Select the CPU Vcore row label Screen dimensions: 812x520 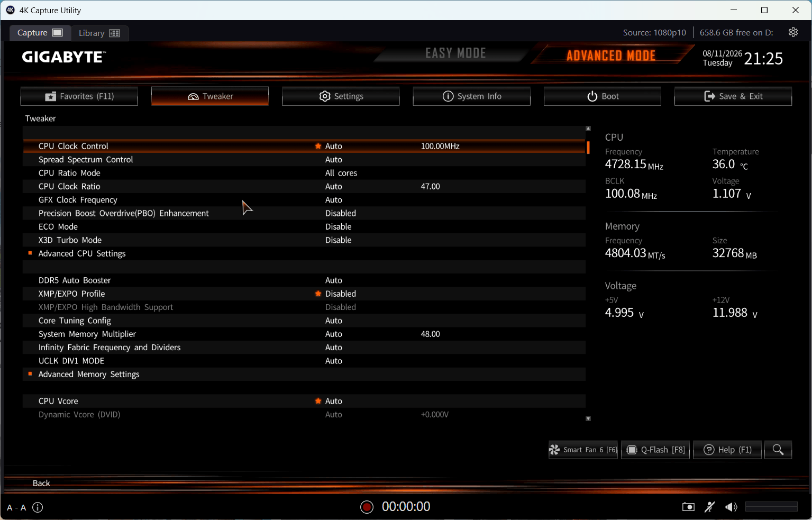pyautogui.click(x=58, y=401)
